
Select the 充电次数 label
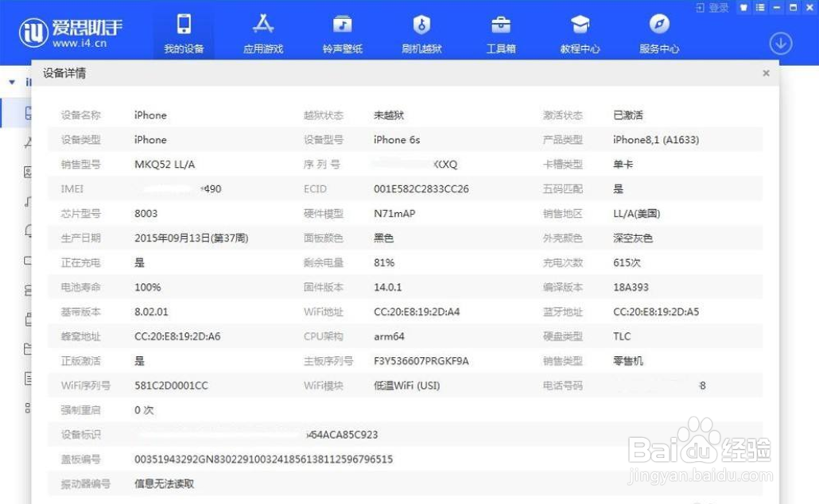pos(562,262)
